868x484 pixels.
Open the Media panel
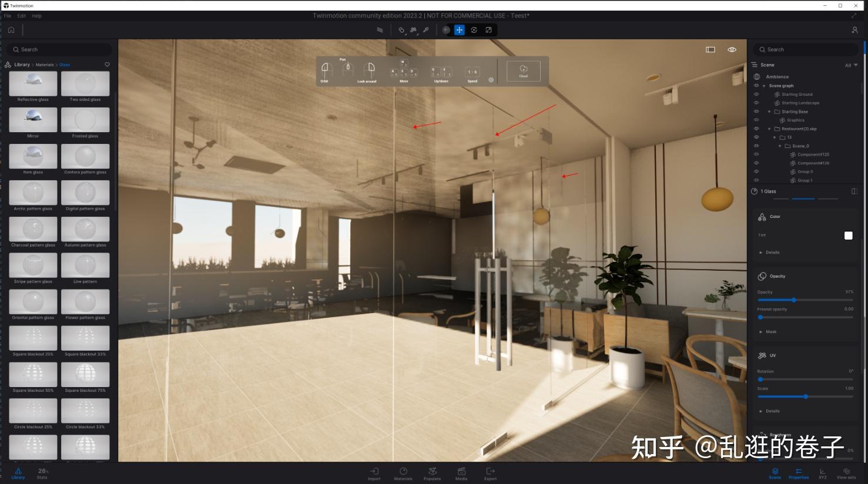point(461,473)
